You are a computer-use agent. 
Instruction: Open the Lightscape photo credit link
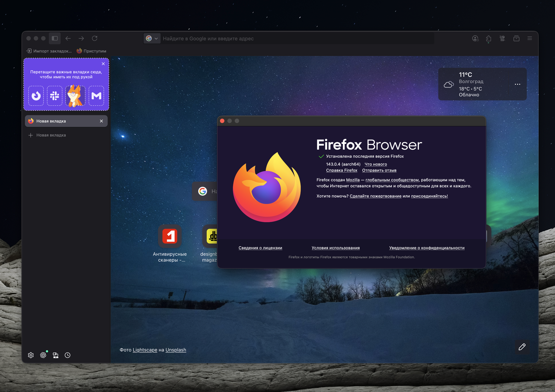tap(145, 350)
